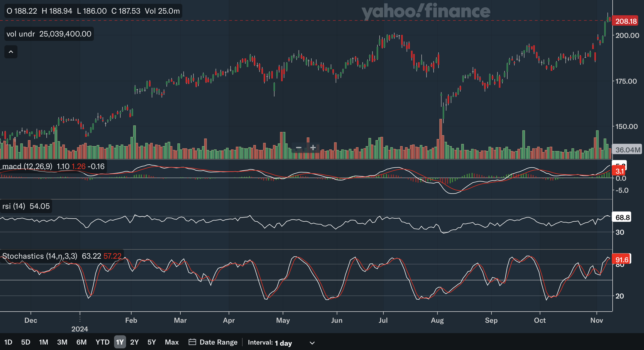Select the 5D time range

pos(26,342)
